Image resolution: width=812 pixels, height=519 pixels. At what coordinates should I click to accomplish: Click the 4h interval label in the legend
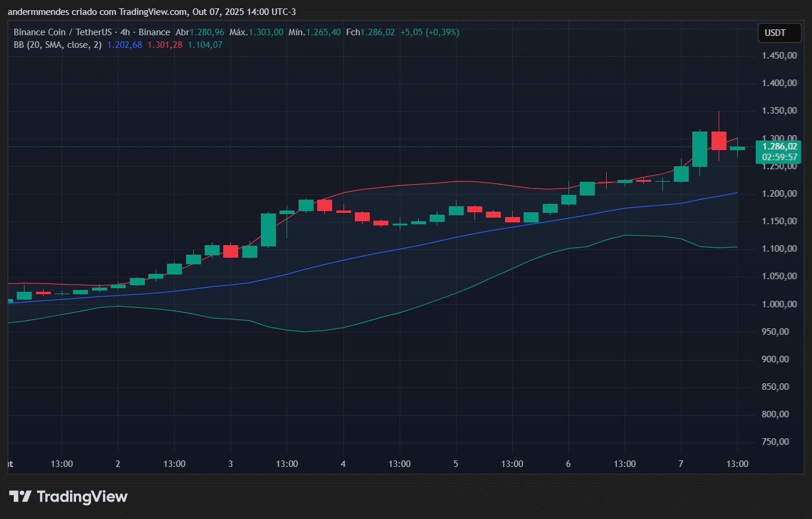click(x=126, y=32)
